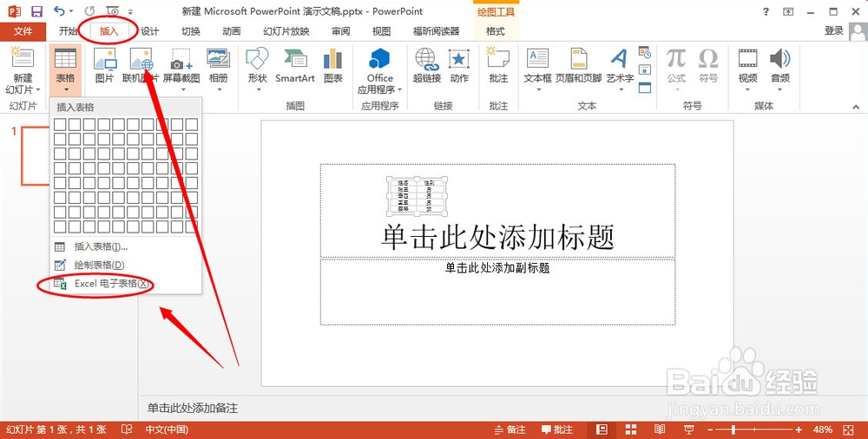
Task: Switch to the 开始 (Home) tab
Action: tap(68, 31)
